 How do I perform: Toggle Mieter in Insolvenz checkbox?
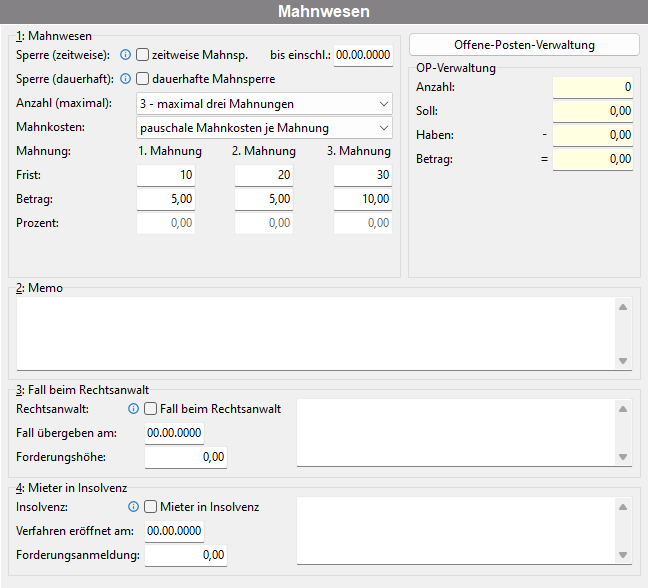pos(150,507)
